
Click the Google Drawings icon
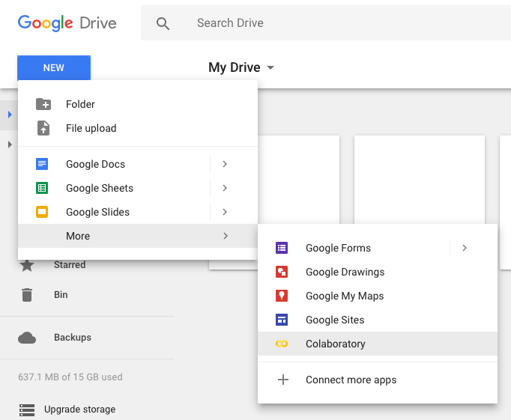pyautogui.click(x=282, y=272)
